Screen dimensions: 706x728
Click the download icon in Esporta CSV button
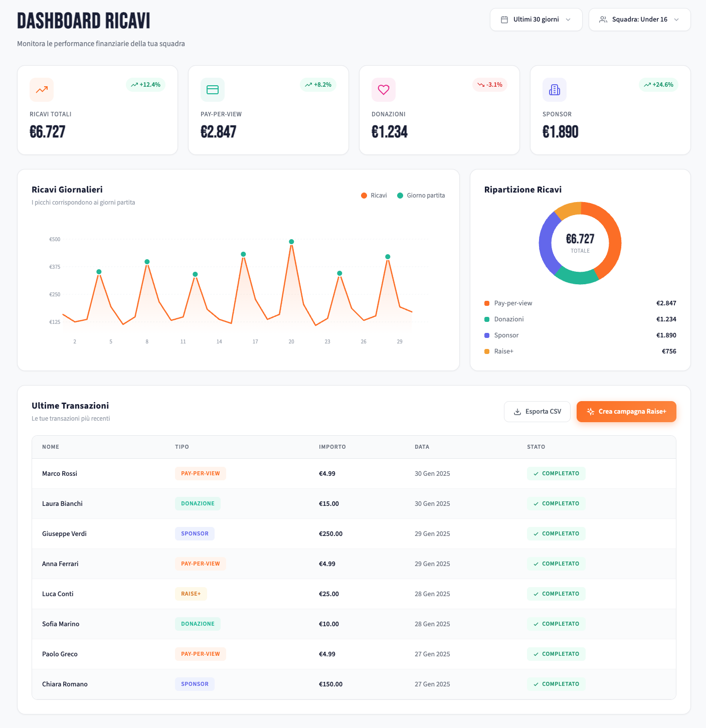click(x=516, y=411)
